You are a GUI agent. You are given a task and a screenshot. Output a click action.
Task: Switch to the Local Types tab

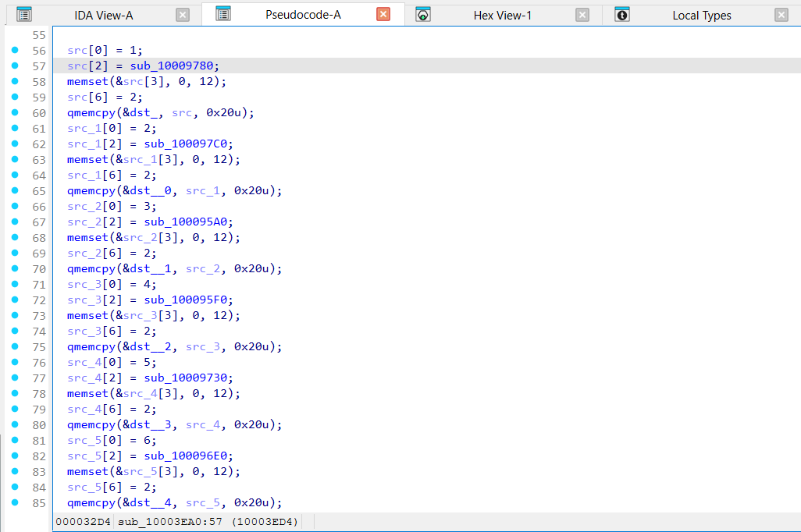(701, 16)
